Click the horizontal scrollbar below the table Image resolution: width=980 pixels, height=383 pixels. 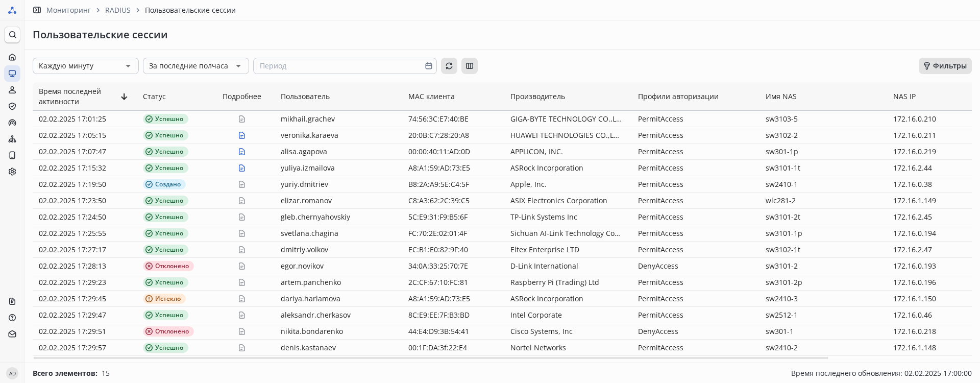pos(430,358)
